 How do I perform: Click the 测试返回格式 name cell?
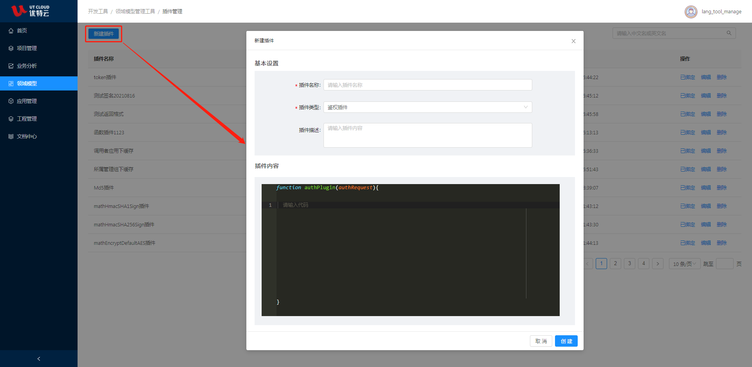109,114
